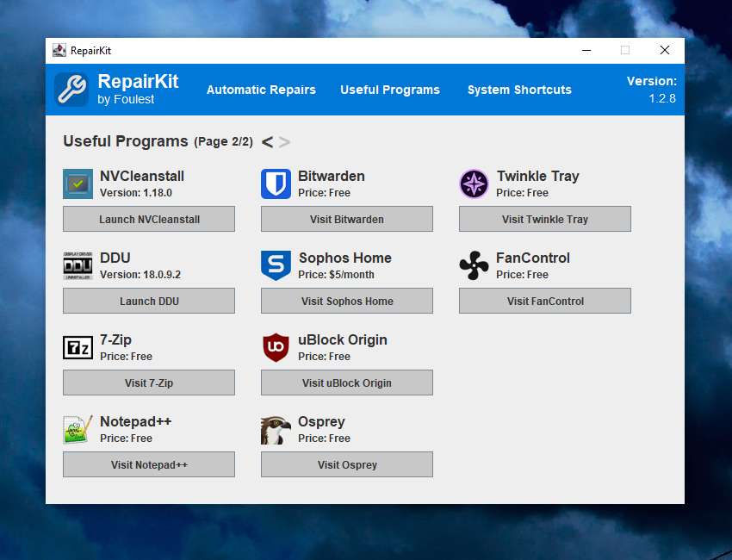The height and width of the screenshot is (560, 732).
Task: Click 'Price: Free' under 7-Zip
Action: (x=126, y=357)
